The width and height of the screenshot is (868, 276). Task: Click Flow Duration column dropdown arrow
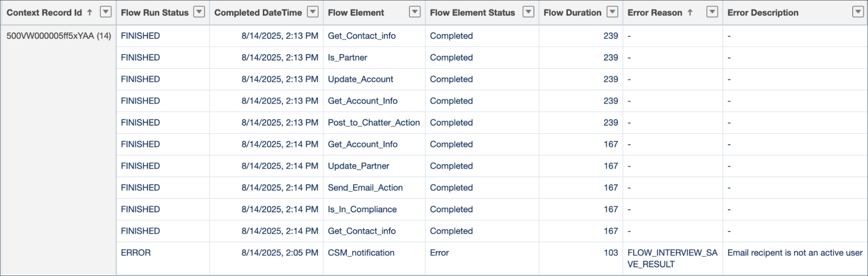612,12
